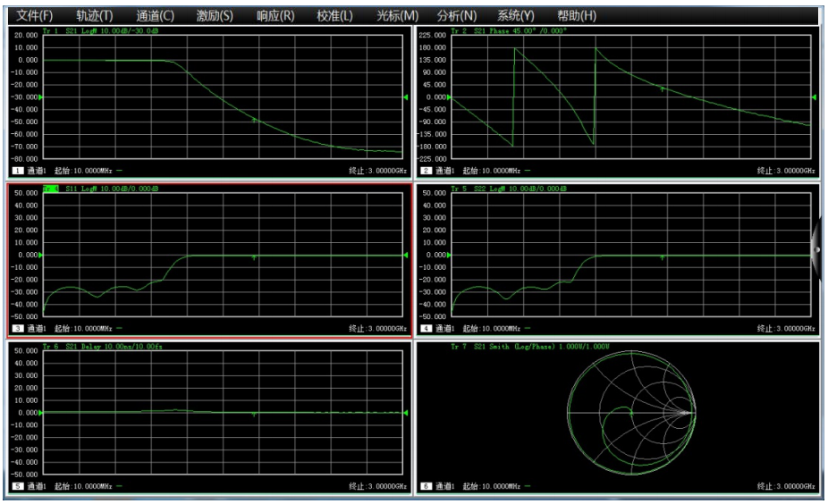Open the 轨迹(T) menu
The image size is (828, 504).
click(95, 15)
